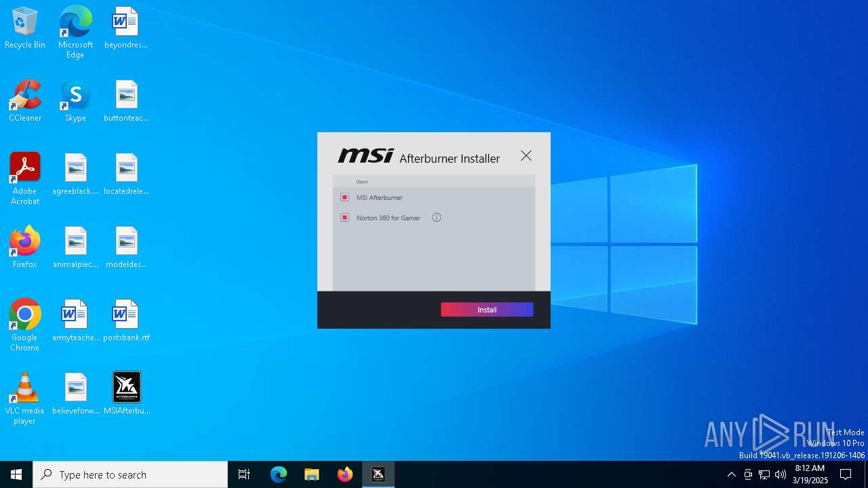
Task: Open the volume tray icon
Action: 781,474
